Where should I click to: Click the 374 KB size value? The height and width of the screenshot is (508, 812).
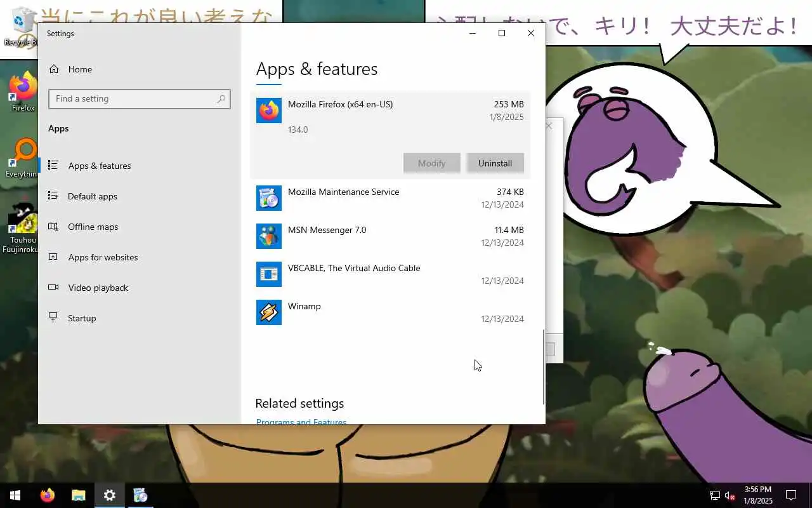coord(510,192)
